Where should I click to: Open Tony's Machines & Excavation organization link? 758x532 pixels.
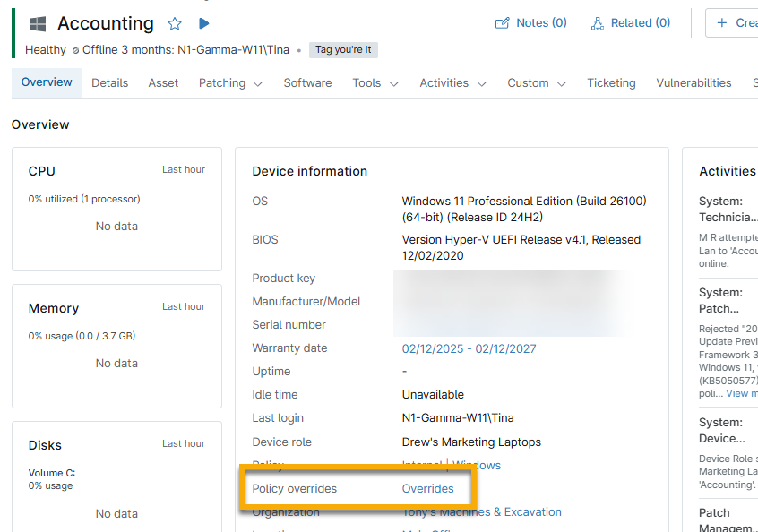pyautogui.click(x=482, y=512)
